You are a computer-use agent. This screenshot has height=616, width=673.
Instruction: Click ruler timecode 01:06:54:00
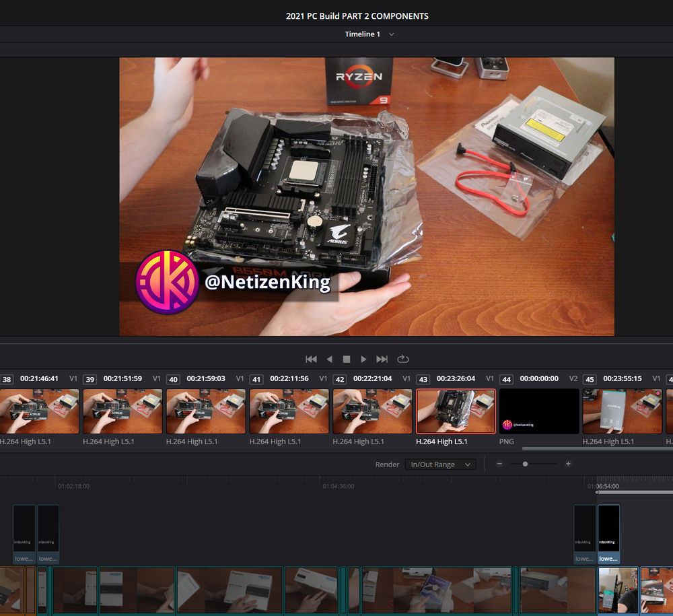click(x=603, y=486)
